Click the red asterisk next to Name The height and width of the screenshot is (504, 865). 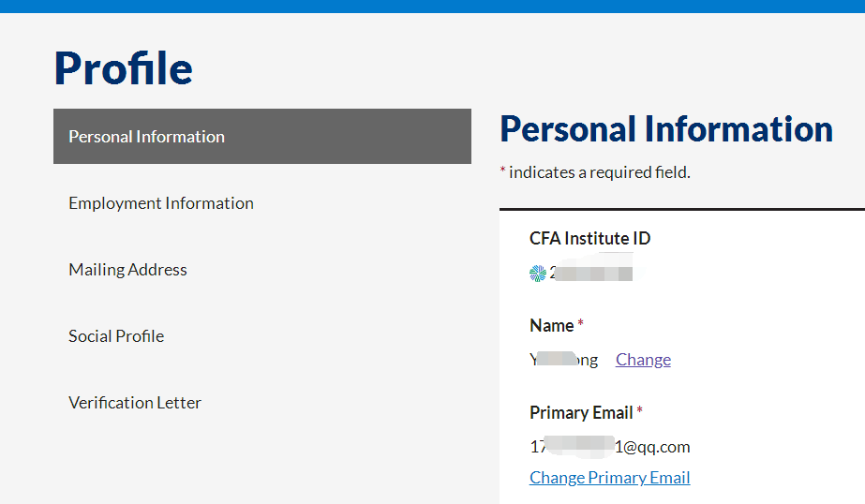pyautogui.click(x=580, y=324)
